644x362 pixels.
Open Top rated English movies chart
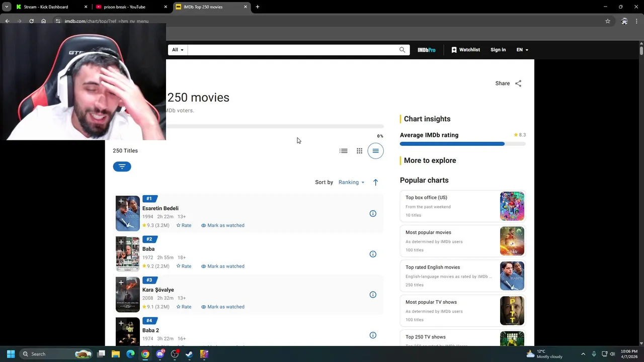463,276
